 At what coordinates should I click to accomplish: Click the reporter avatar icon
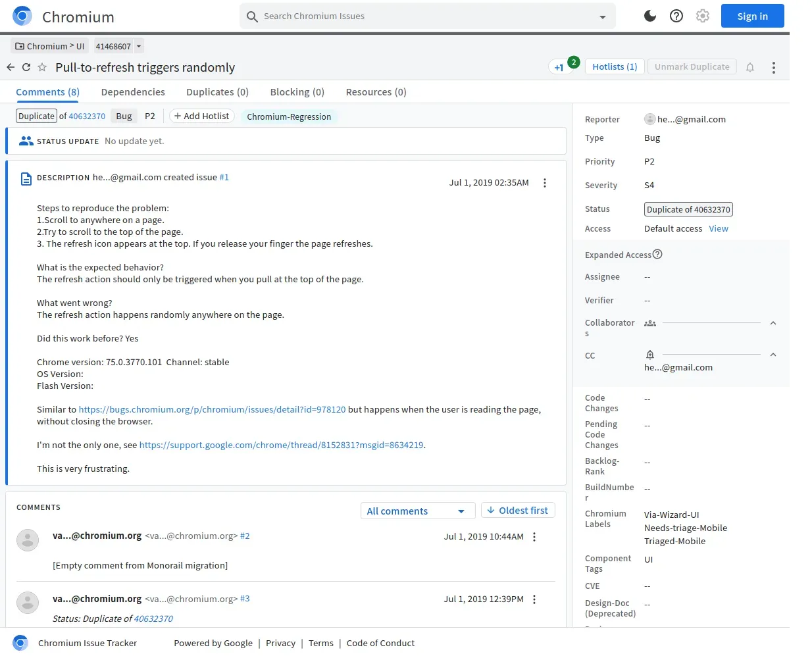[x=650, y=119]
